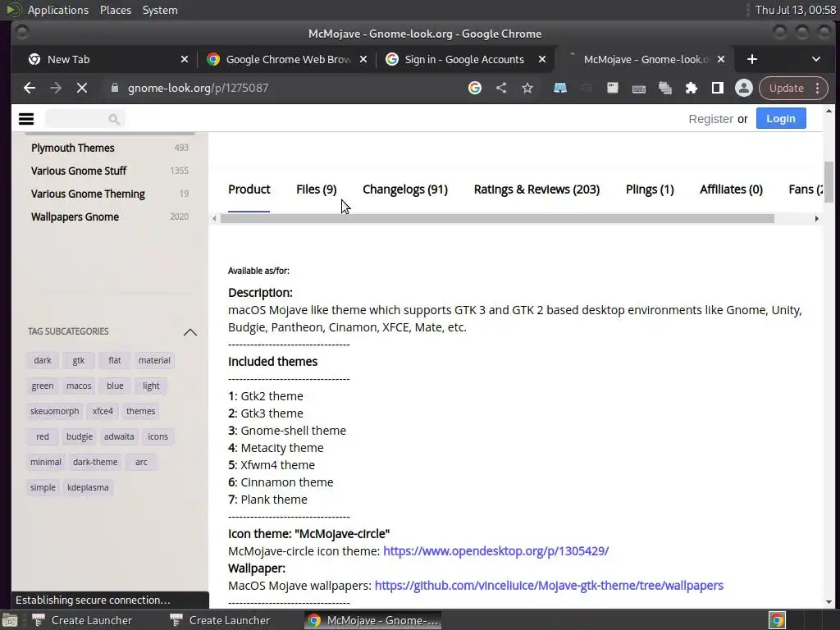View site security lock info
This screenshot has height=630, width=840.
click(114, 88)
